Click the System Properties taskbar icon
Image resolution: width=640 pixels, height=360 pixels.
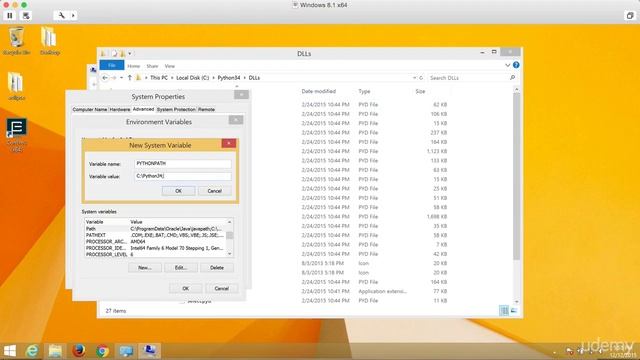pos(149,351)
